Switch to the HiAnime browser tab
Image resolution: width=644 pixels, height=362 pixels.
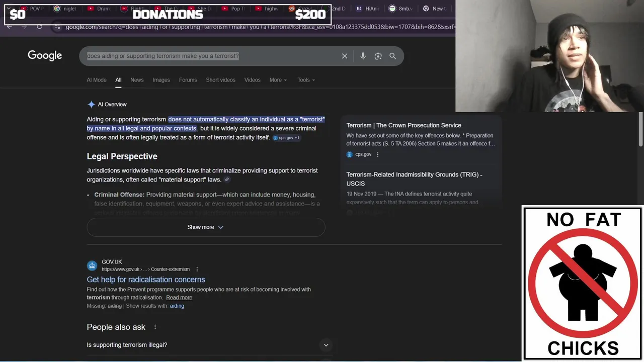coord(367,9)
